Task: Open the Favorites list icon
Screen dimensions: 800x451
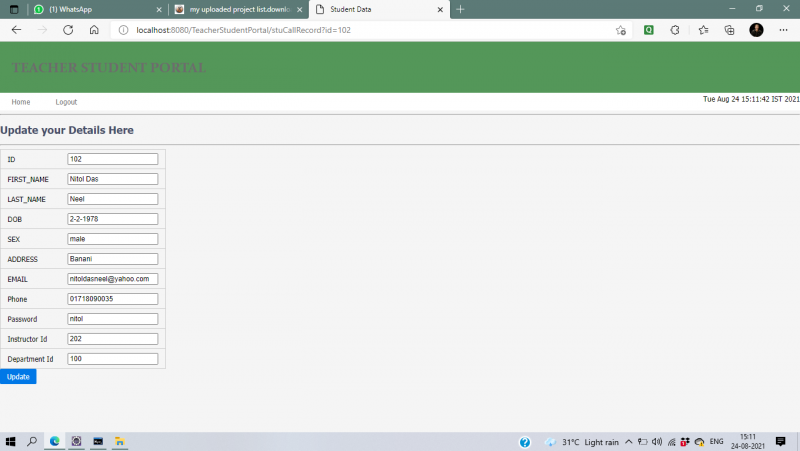Action: point(704,30)
